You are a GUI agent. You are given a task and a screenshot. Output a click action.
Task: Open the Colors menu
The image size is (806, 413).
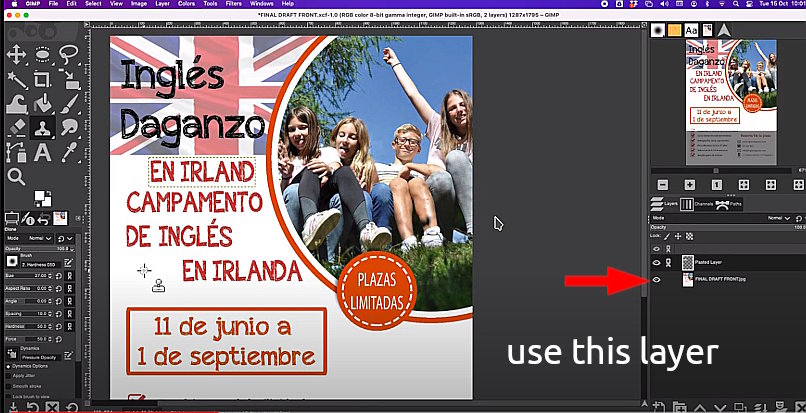(x=186, y=4)
